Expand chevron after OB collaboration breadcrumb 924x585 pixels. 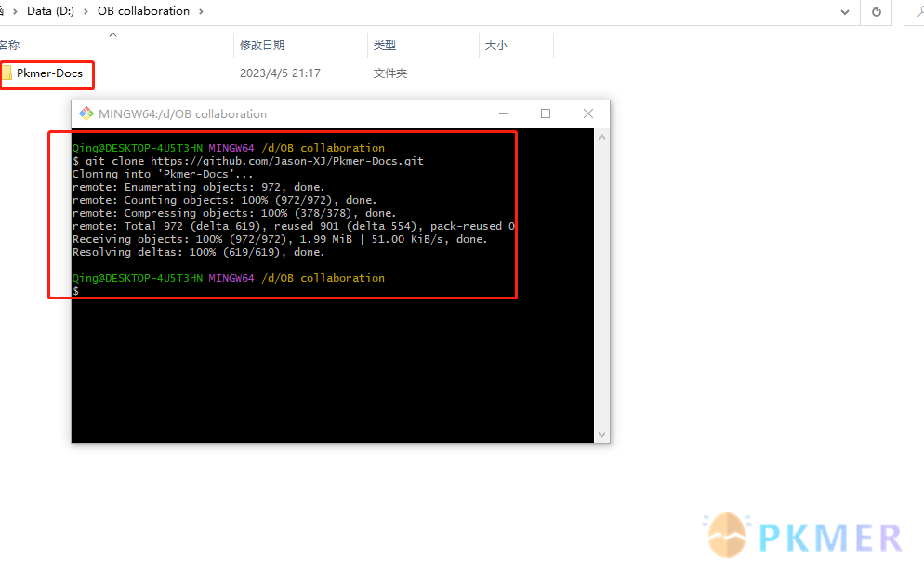click(x=201, y=12)
